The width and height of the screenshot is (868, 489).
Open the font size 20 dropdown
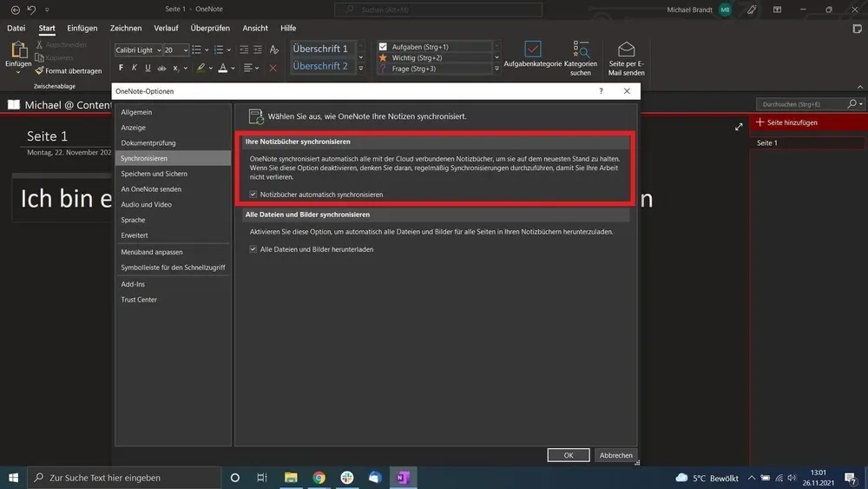186,50
